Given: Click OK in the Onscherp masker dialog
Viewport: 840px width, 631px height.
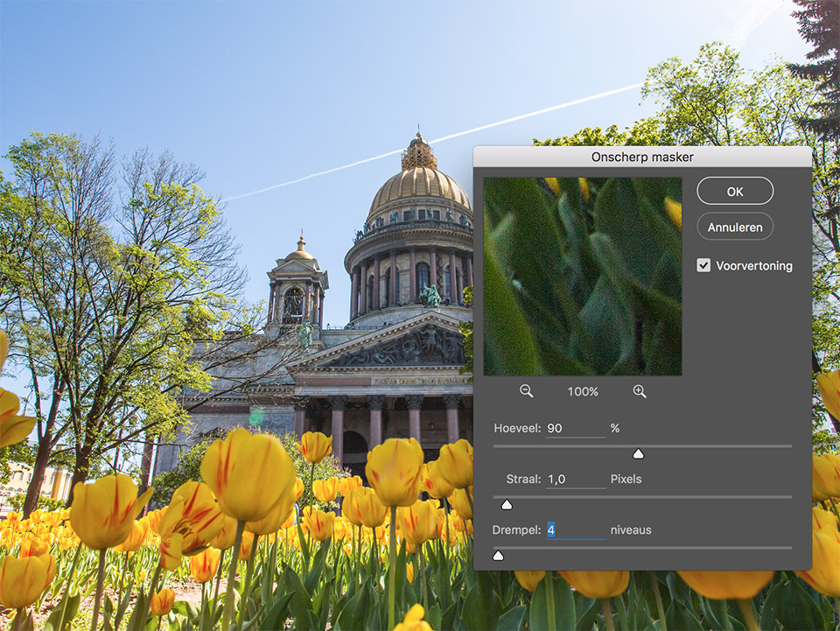Looking at the screenshot, I should (x=735, y=192).
